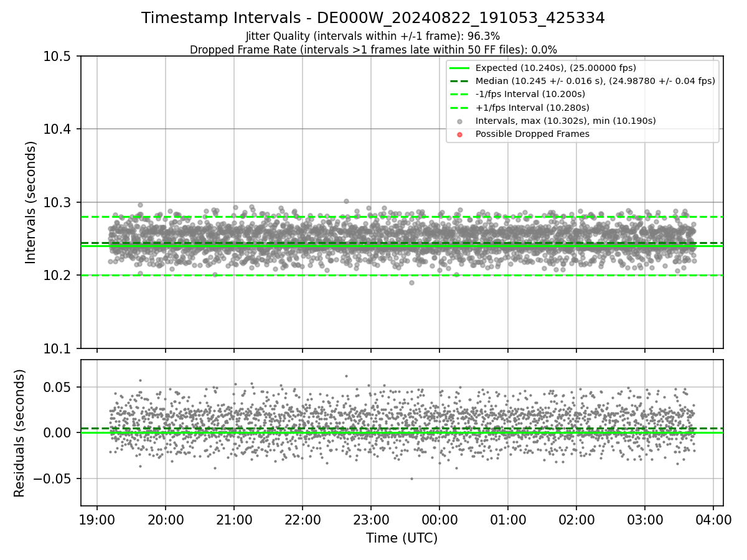Viewport: 747px width, 560px height.
Task: Click the lowest interval outlier near 10.19s
Action: [411, 282]
